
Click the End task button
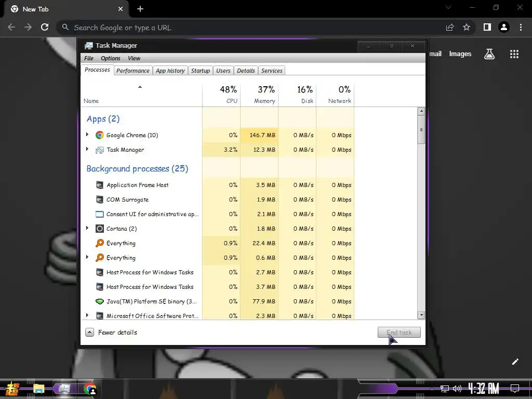pyautogui.click(x=399, y=332)
